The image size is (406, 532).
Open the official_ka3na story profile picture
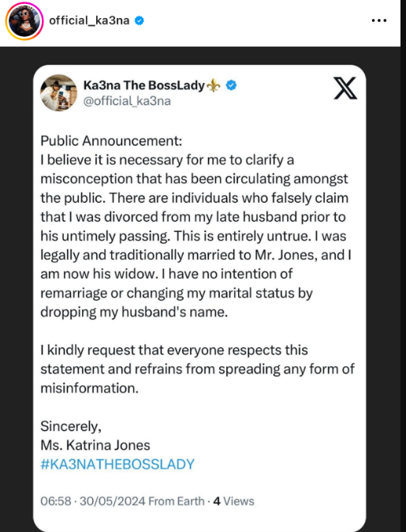[x=24, y=21]
